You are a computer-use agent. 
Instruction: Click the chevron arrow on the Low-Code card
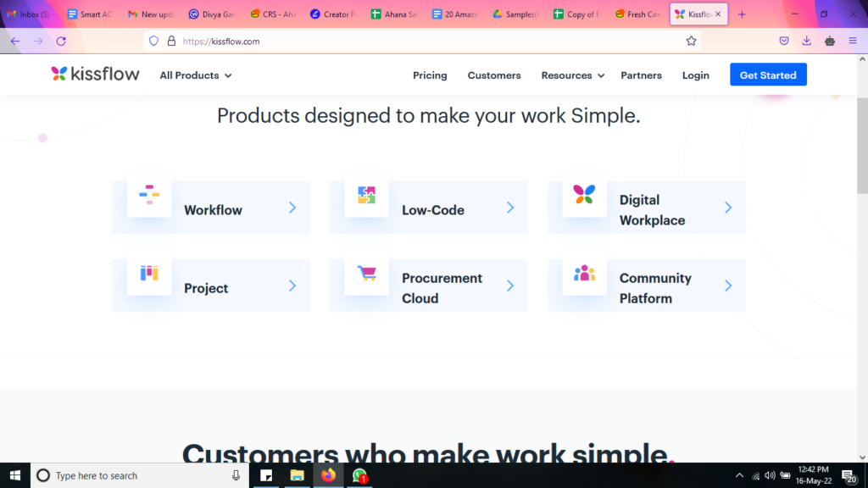tap(510, 208)
